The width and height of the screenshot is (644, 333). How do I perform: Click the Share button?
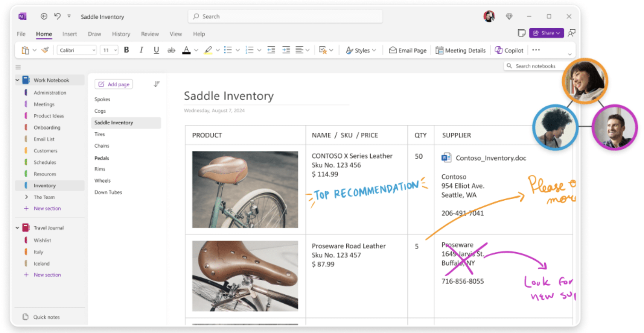tap(546, 33)
